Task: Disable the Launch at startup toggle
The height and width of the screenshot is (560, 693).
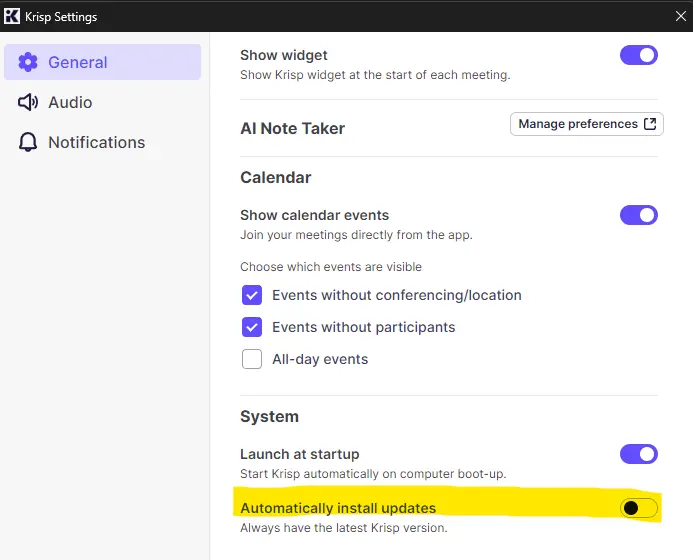Action: pos(639,454)
